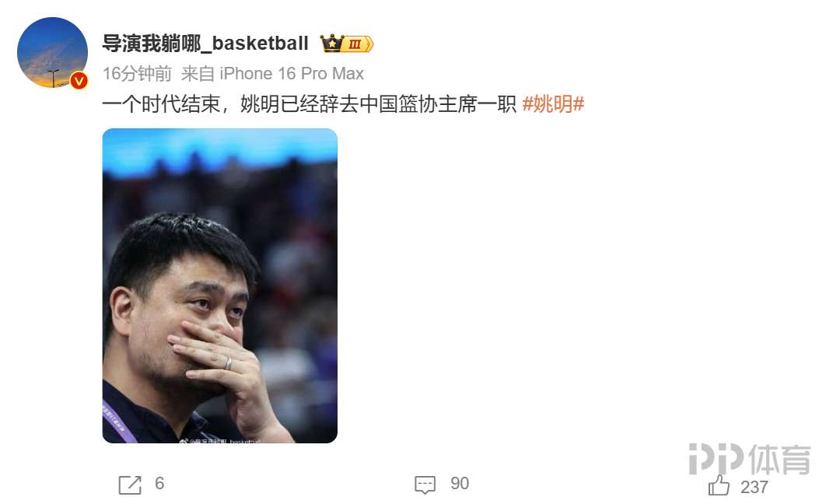This screenshot has width=840, height=504.
Task: Open the #姚明# hashtag topic
Action: [x=553, y=103]
